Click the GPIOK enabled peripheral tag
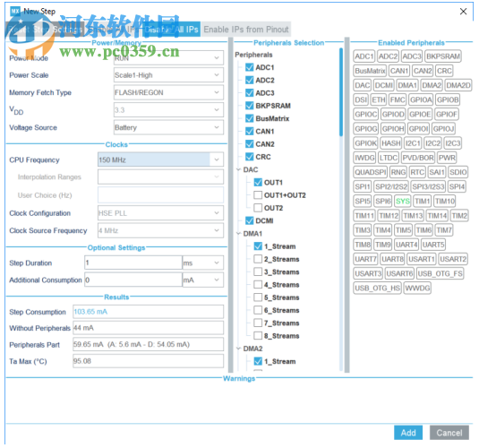This screenshot has width=479, height=448. click(365, 143)
